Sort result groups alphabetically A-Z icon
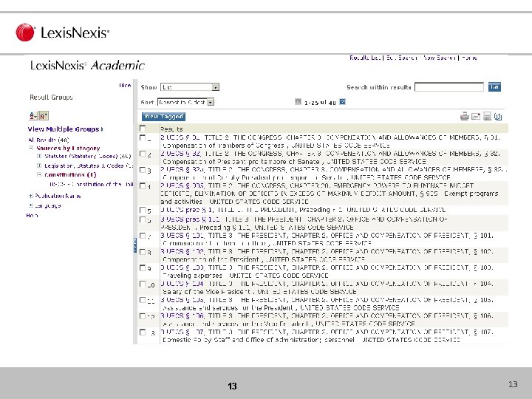The height and width of the screenshot is (399, 532). pyautogui.click(x=33, y=116)
